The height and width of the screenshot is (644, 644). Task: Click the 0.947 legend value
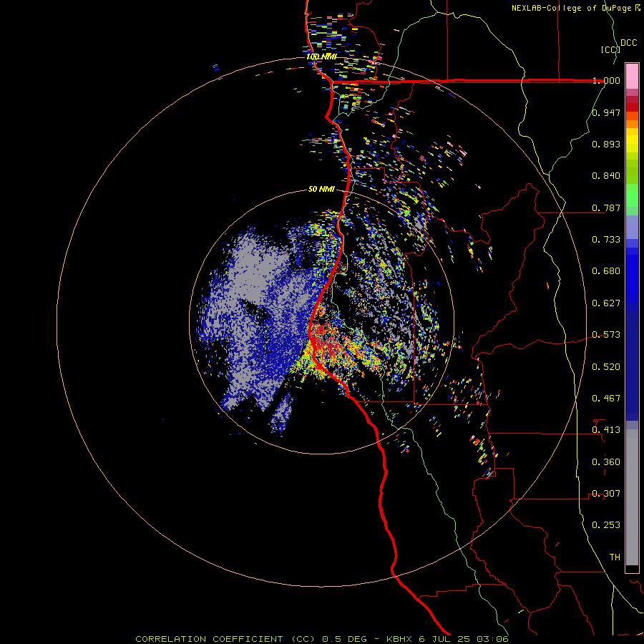point(606,112)
